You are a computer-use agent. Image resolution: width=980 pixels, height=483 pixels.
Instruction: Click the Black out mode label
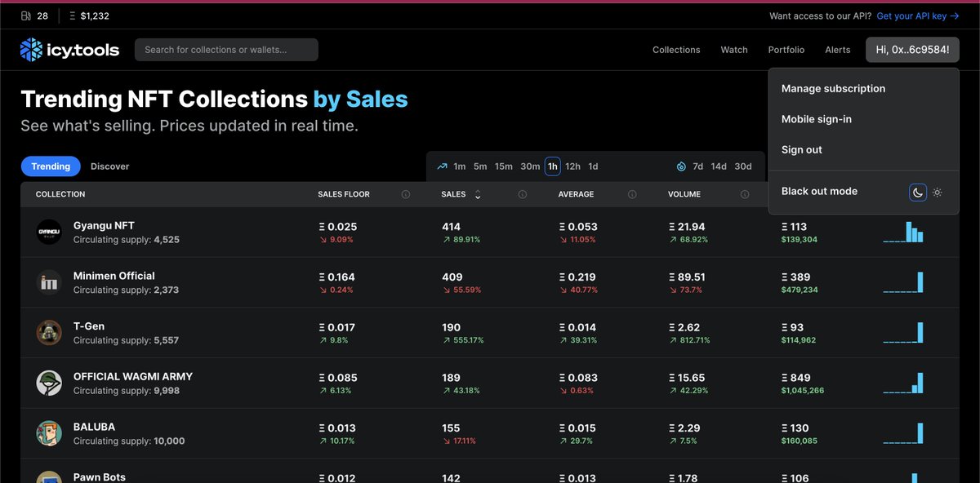(x=819, y=192)
